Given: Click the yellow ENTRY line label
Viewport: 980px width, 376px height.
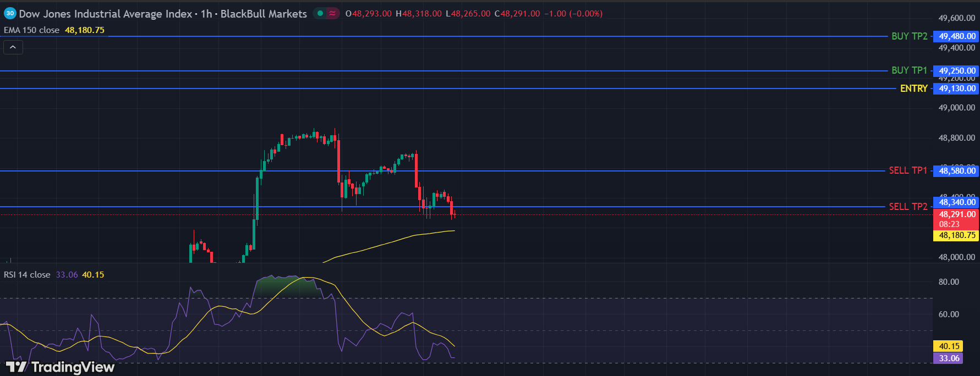Looking at the screenshot, I should [x=913, y=89].
